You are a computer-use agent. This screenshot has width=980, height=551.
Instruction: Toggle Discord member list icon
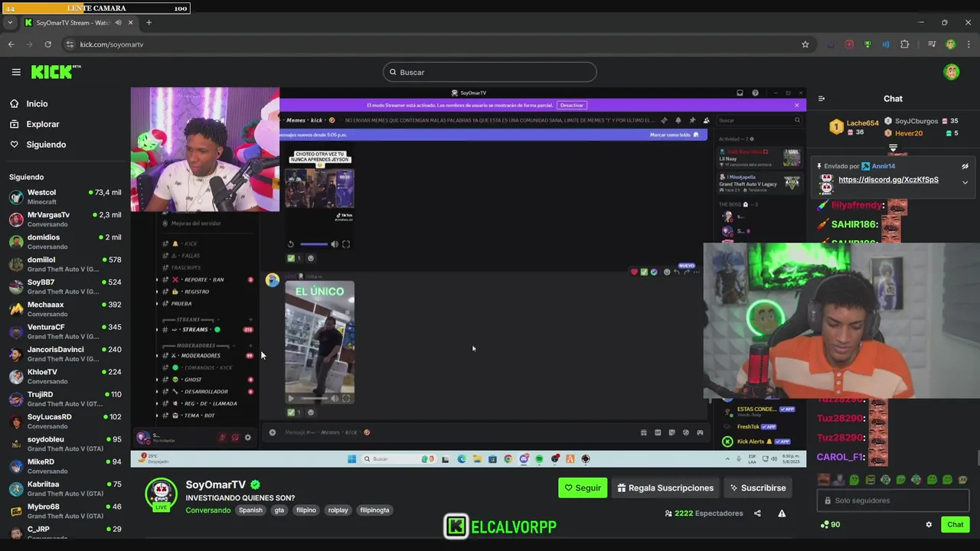pyautogui.click(x=706, y=120)
